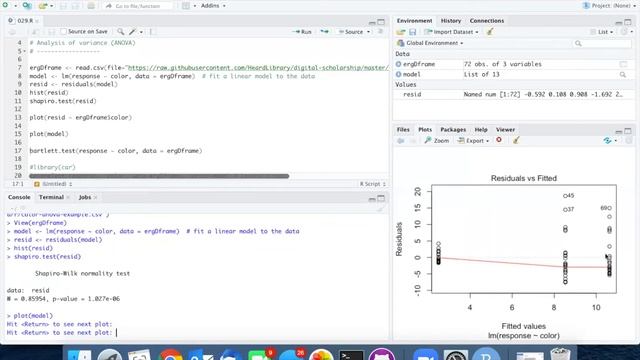Switch to the Viewer tab
Image resolution: width=640 pixels, height=360 pixels.
[x=505, y=129]
